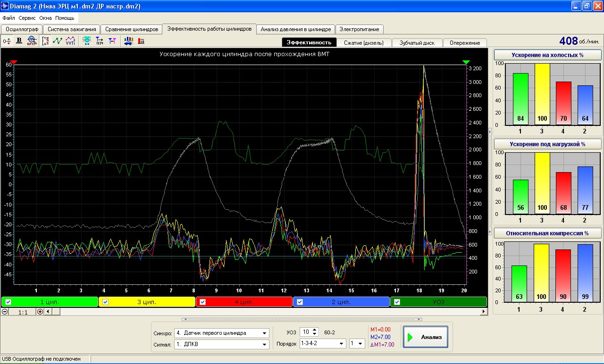Viewport: 604px width, 364px height.
Task: Select the Опережение sub-tab
Action: coord(465,42)
